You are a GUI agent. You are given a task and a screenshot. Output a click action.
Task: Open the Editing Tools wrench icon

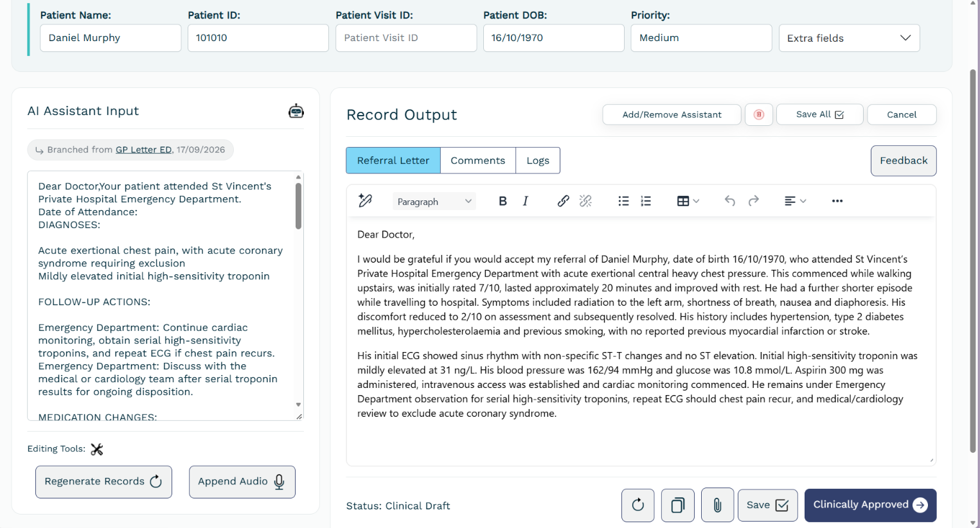coord(97,449)
